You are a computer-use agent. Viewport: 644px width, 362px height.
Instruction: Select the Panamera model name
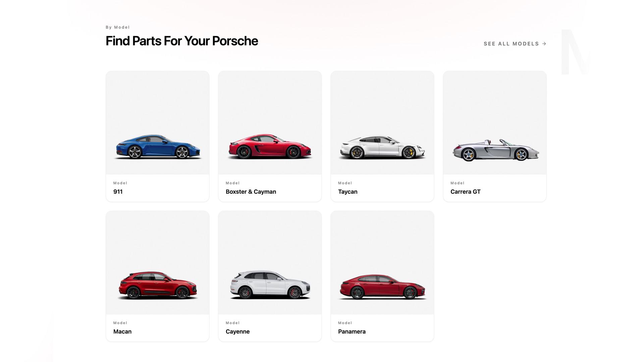(352, 331)
